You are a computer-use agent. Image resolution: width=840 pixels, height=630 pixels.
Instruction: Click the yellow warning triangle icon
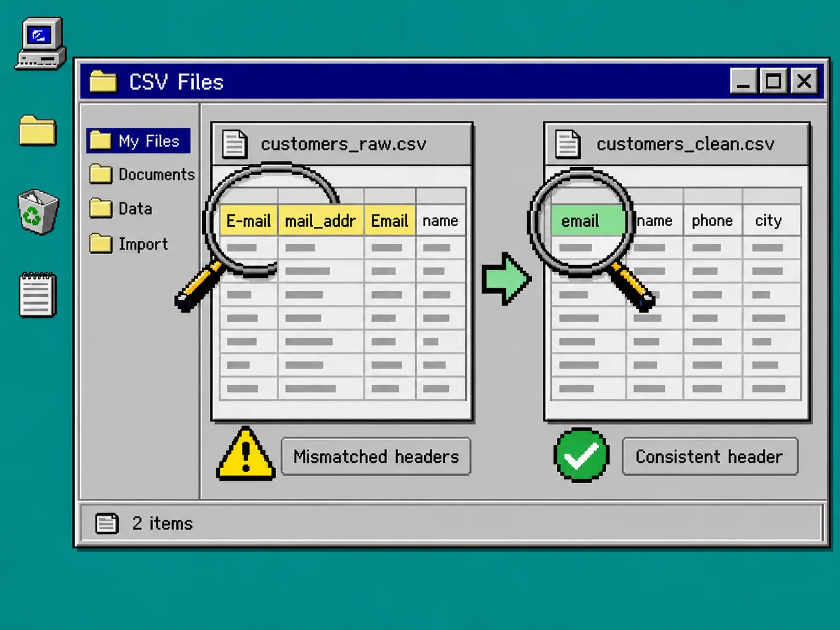pos(246,454)
